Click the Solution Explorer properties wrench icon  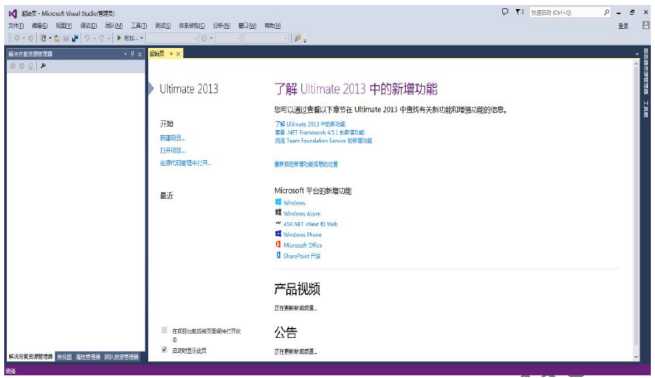point(43,66)
